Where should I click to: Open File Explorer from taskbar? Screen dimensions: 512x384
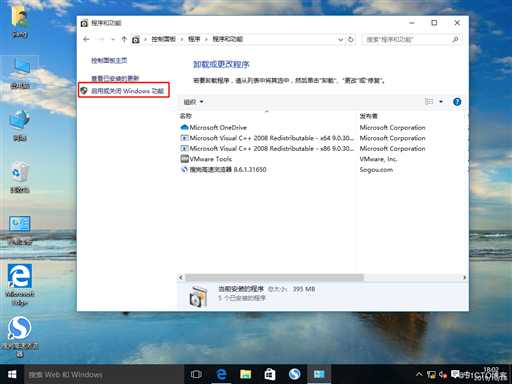245,374
